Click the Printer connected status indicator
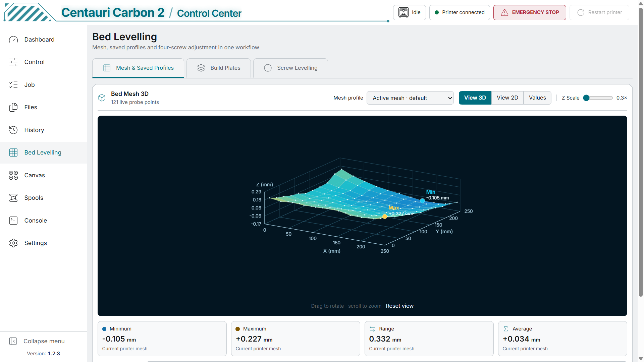644x362 pixels. pos(460,12)
